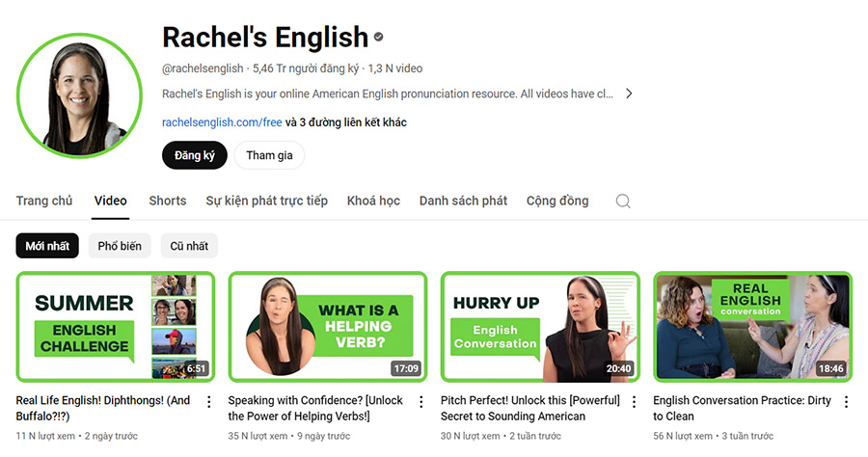The height and width of the screenshot is (457, 868).
Task: Open options menu for Helping Verbs video
Action: point(421,402)
